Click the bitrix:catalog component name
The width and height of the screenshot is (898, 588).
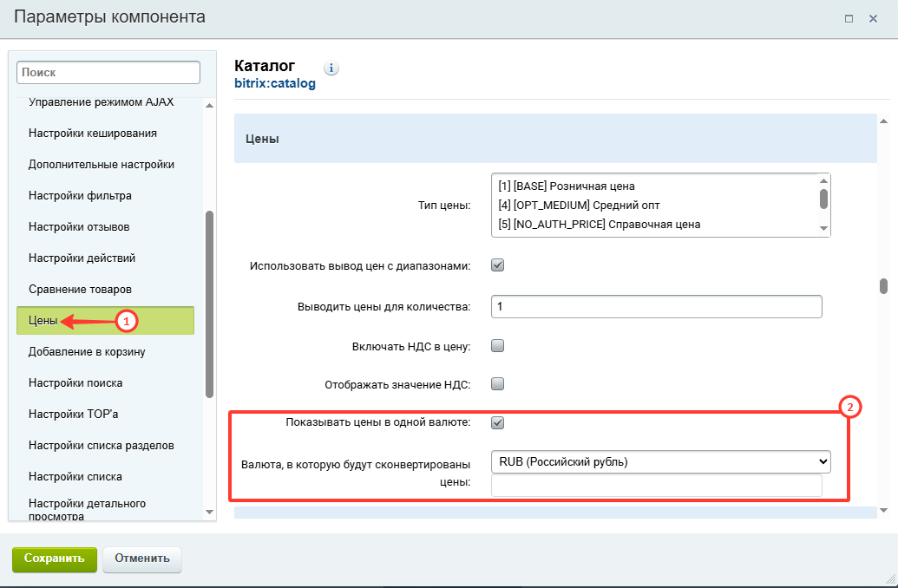click(x=275, y=83)
